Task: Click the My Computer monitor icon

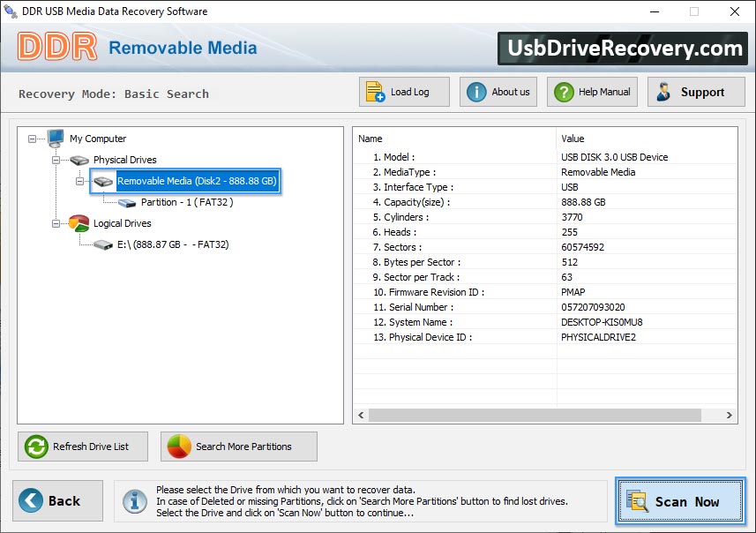Action: [56, 139]
